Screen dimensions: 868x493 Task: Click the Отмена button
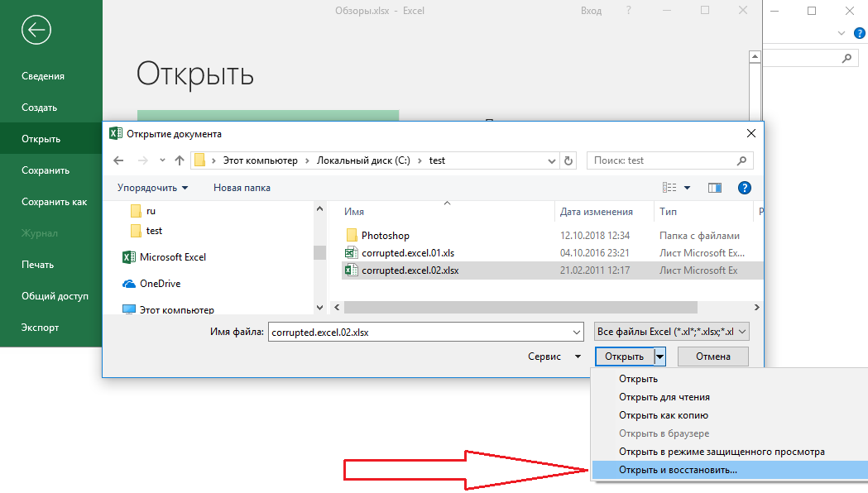pos(713,357)
